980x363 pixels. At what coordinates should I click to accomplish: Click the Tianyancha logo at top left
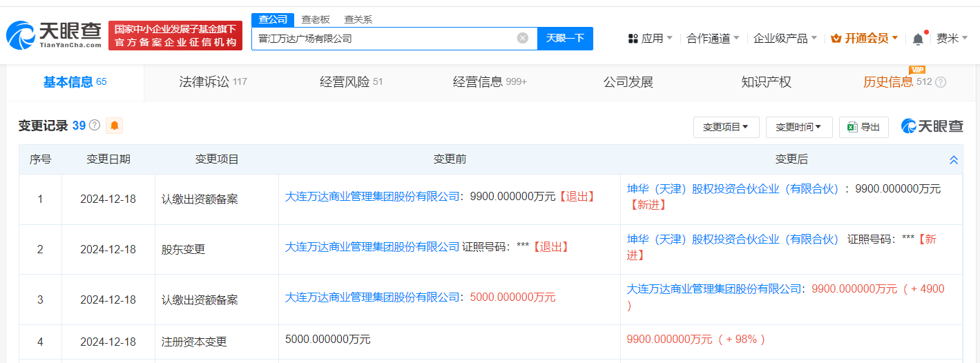click(54, 36)
